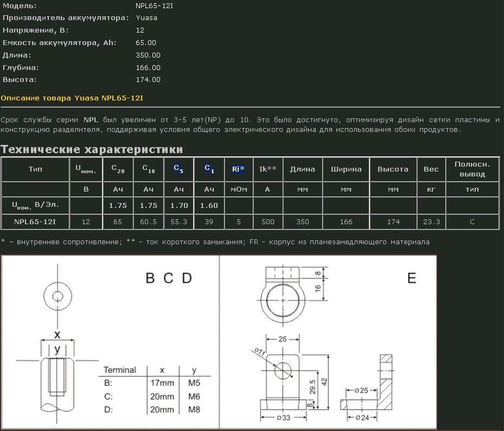Select the 'Uкон. В/Эл.' row label

[35, 205]
